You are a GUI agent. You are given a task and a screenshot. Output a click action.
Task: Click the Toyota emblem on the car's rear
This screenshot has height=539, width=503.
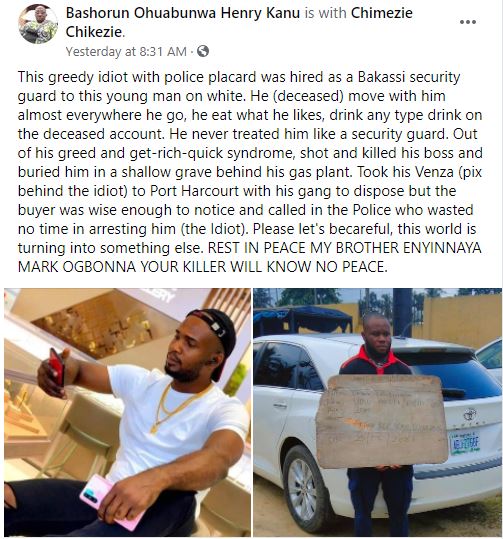click(469, 414)
